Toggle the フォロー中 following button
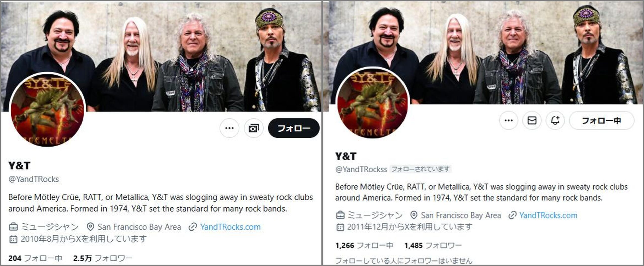The width and height of the screenshot is (644, 266). pos(601,120)
